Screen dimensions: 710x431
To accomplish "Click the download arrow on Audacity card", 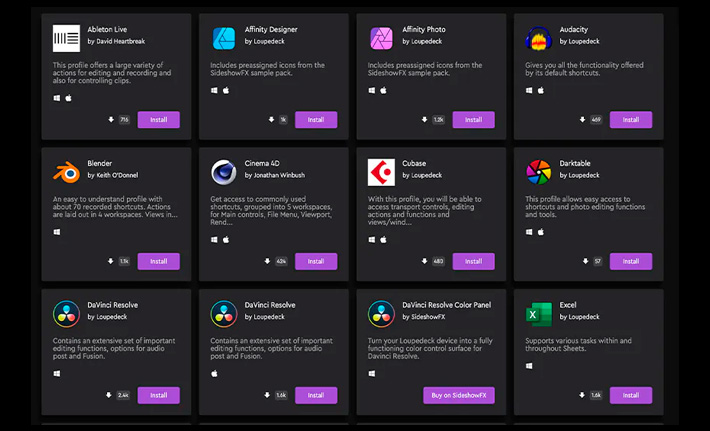I will coord(582,120).
